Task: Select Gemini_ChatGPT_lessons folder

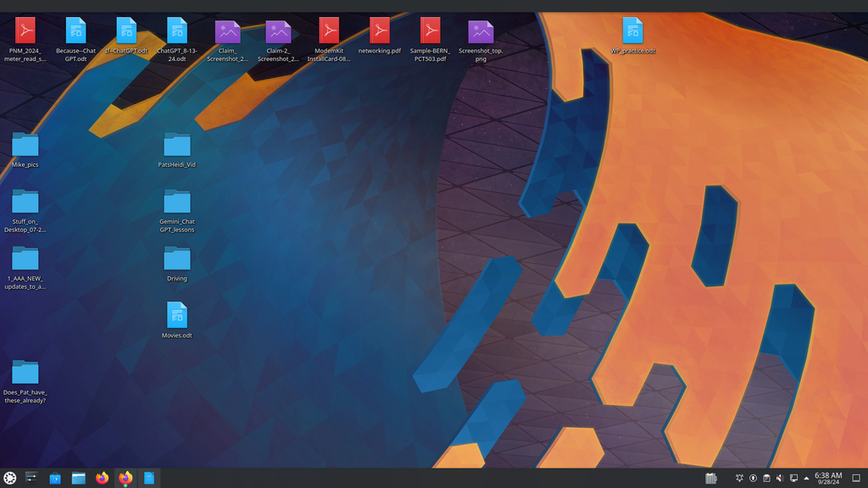Action: click(177, 211)
